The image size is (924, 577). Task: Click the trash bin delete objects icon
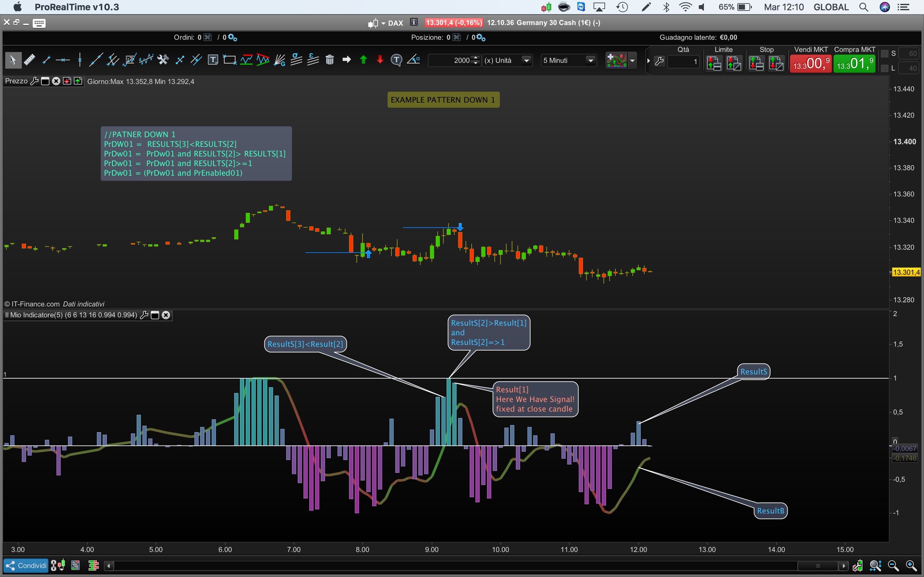329,60
